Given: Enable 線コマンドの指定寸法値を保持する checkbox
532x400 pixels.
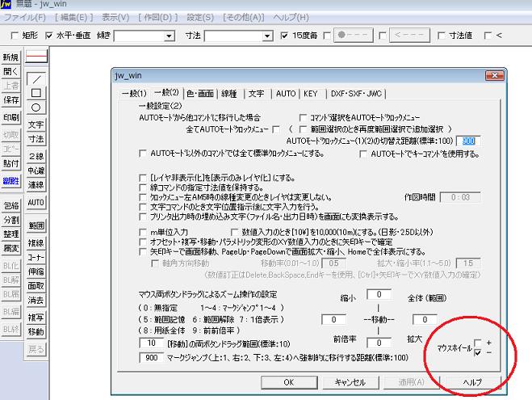Looking at the screenshot, I should (143, 187).
